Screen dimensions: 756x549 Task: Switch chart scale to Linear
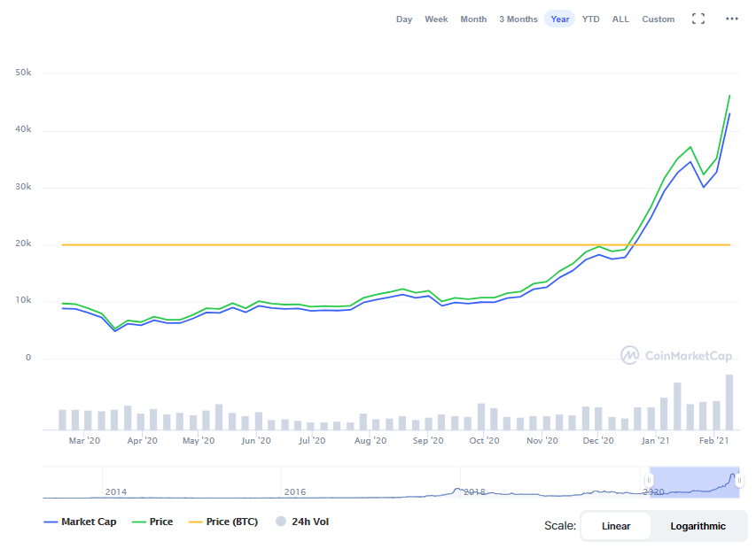click(x=616, y=526)
